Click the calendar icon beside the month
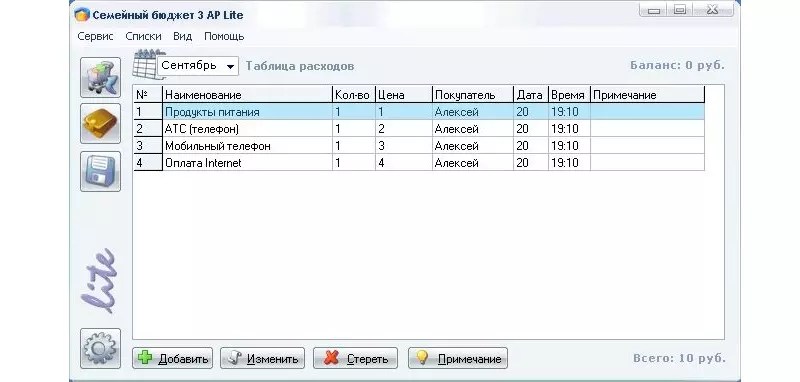The width and height of the screenshot is (800, 382). [x=145, y=64]
